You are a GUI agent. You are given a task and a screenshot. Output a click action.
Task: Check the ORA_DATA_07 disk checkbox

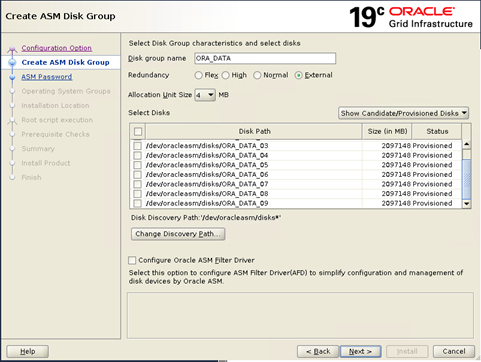(x=137, y=184)
